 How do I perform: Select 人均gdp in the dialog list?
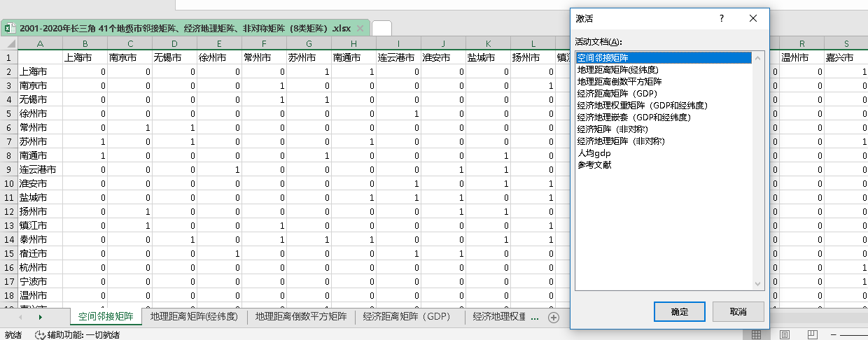pos(663,153)
